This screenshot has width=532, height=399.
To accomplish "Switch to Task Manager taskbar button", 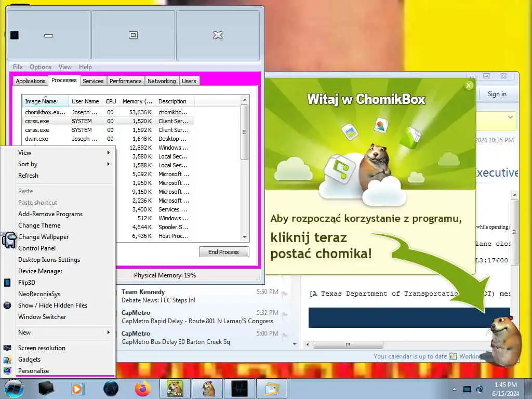I will 240,389.
